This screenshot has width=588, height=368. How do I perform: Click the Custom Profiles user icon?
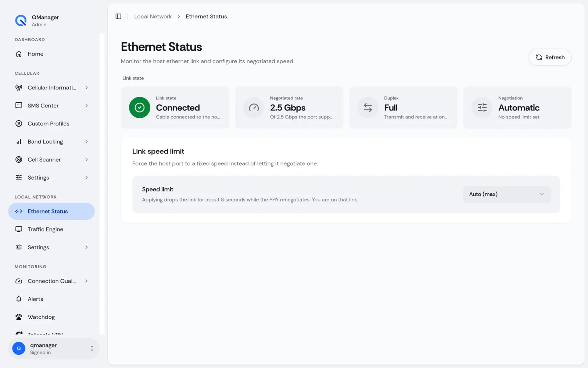point(19,124)
